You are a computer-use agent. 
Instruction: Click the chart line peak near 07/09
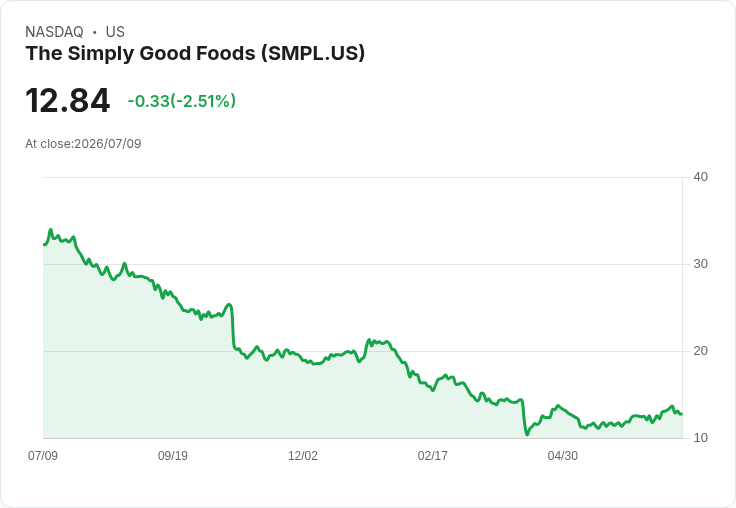(51, 230)
